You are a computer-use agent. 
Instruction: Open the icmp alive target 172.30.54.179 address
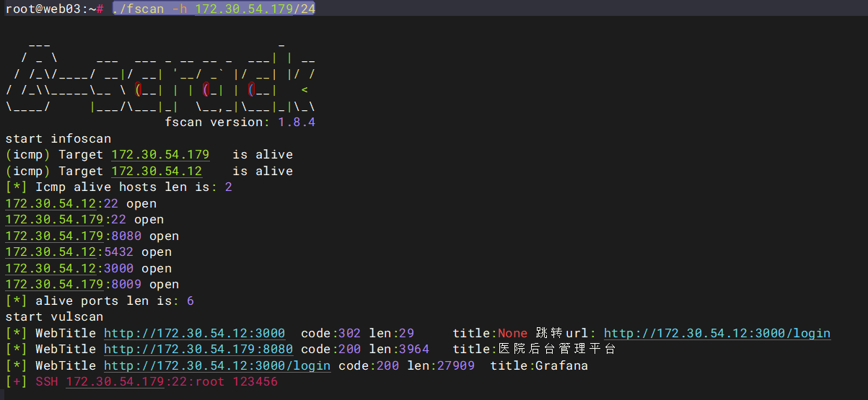pos(160,155)
